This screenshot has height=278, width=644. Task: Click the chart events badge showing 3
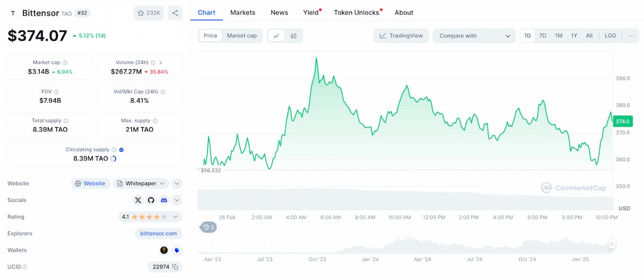coord(208,227)
